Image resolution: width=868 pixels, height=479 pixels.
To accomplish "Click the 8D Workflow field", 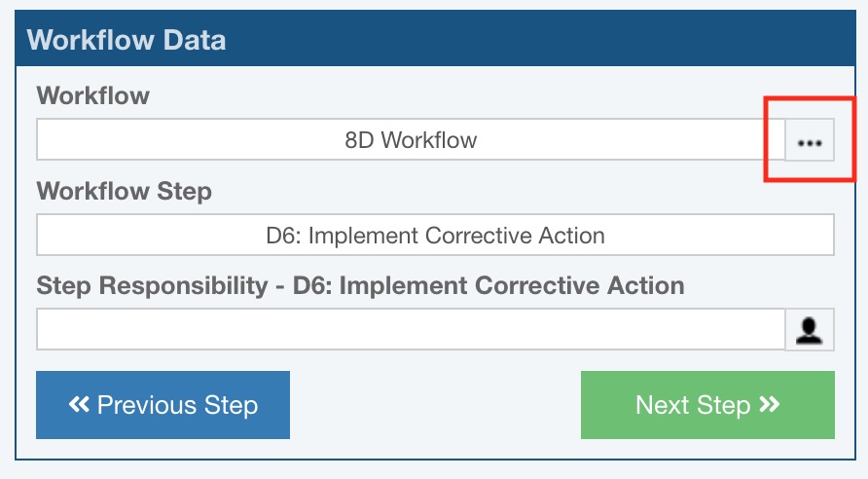I will click(x=411, y=140).
